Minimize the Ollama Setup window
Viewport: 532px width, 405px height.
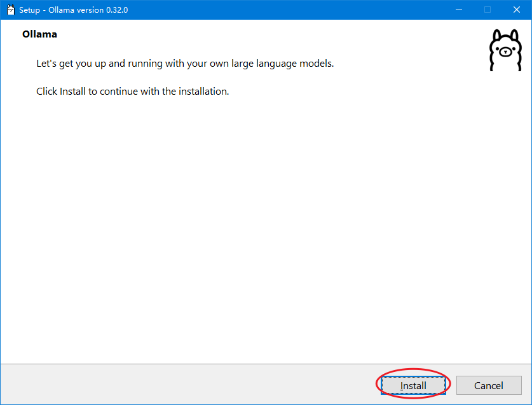point(459,10)
